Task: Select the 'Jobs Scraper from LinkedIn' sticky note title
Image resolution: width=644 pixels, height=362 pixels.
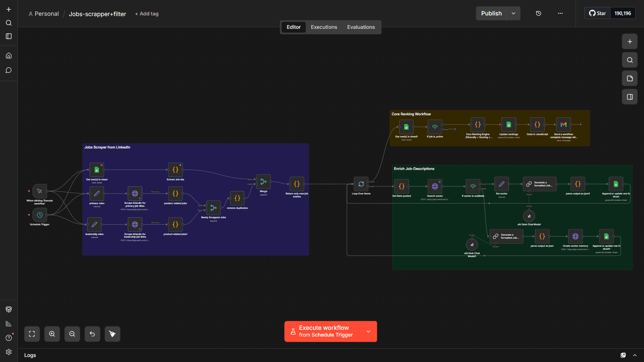Action: tap(107, 147)
